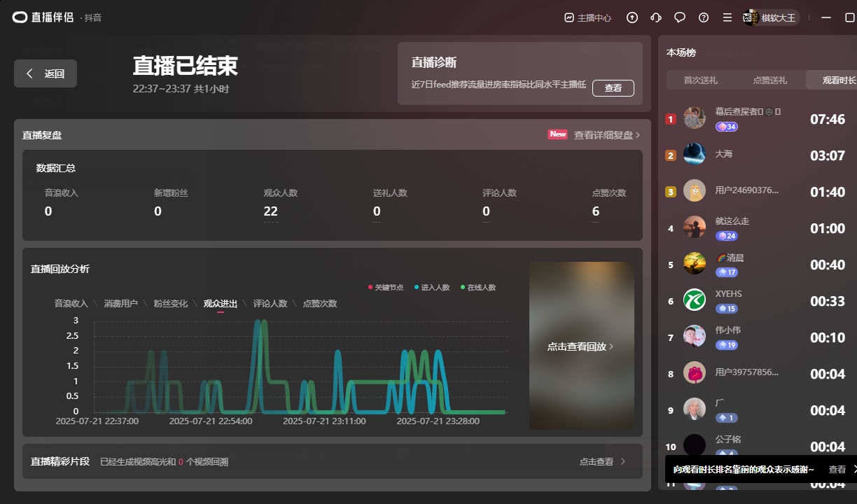
Task: Click 查看 button in 直播诊断 card
Action: 613,88
